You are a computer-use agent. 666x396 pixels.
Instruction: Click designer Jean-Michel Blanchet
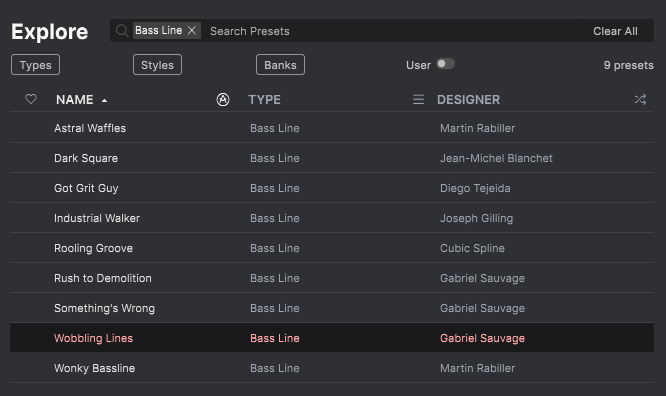click(x=496, y=158)
